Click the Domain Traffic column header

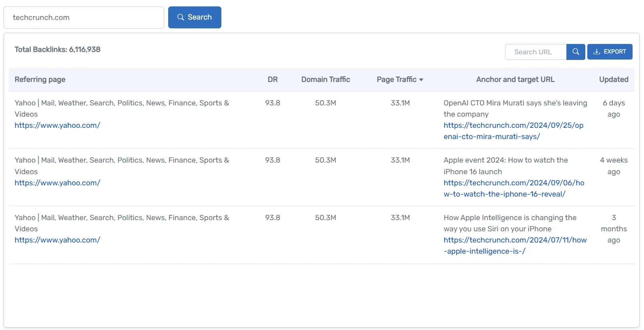(x=326, y=80)
